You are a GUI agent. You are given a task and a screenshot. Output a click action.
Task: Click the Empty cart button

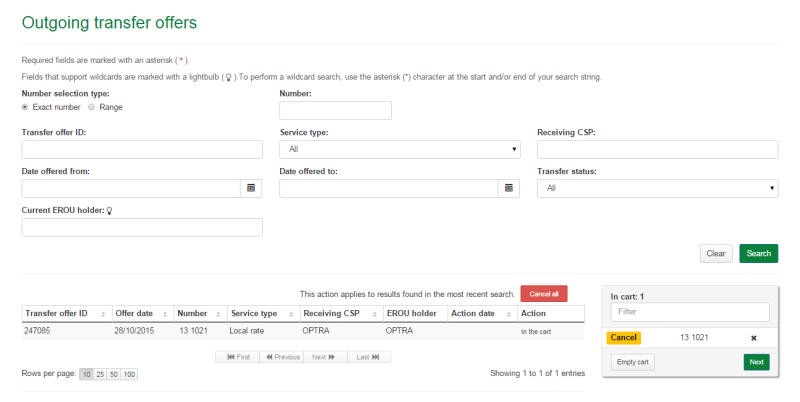633,362
